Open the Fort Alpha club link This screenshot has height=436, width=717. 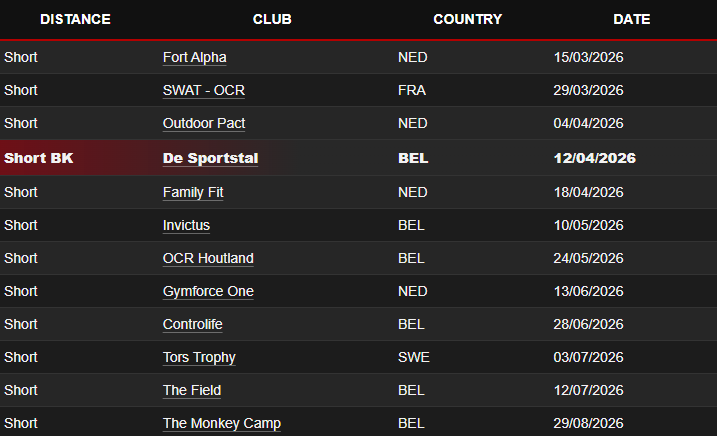point(194,57)
